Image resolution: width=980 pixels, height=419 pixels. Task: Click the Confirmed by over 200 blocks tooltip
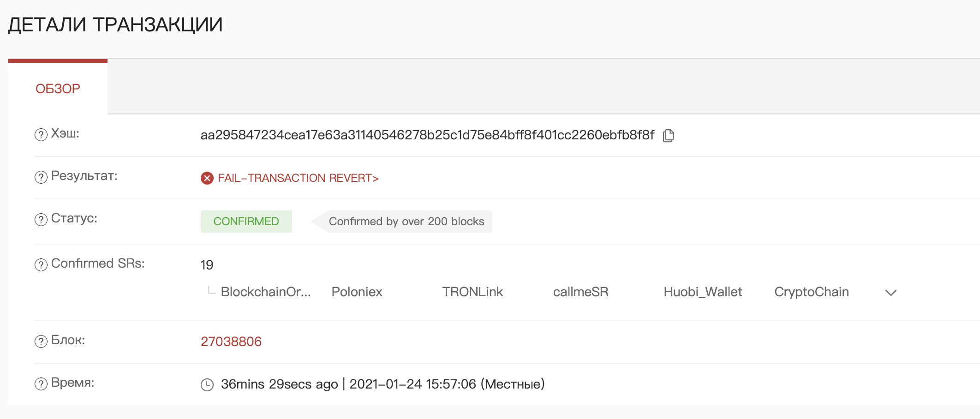(x=406, y=221)
